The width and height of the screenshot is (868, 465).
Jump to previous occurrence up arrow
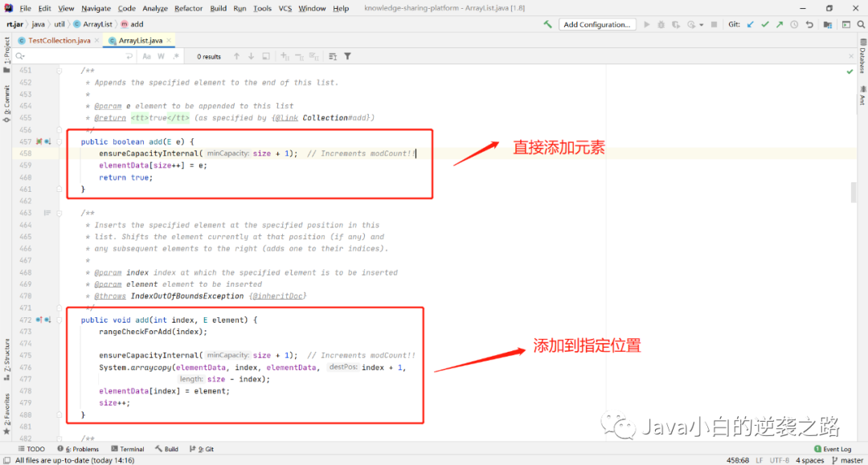pos(236,56)
